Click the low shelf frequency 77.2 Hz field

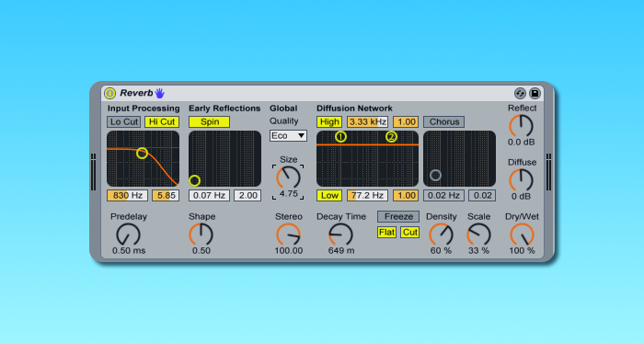(367, 195)
